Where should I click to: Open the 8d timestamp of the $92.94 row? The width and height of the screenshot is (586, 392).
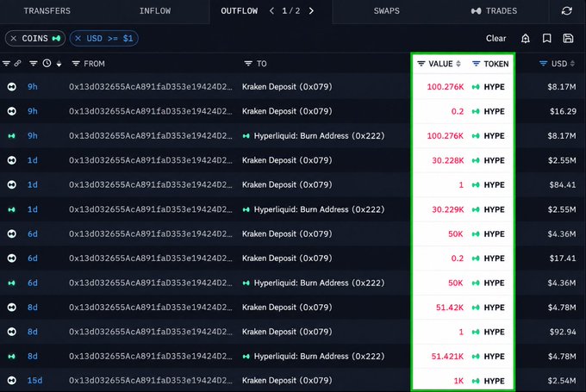coord(33,332)
